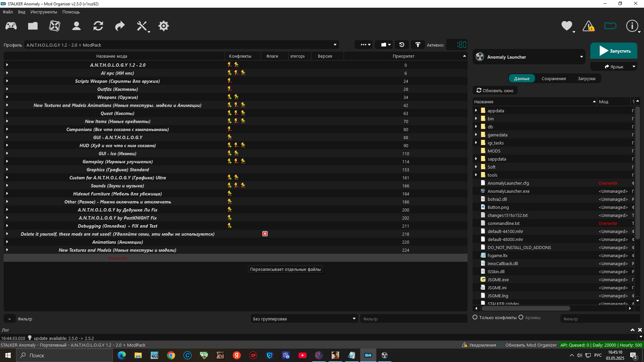
Task: Click the Обновить окно button
Action: (495, 90)
